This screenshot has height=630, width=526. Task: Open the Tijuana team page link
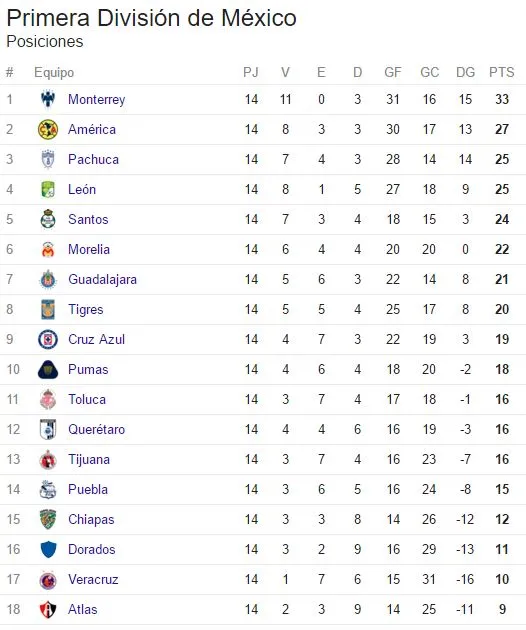pos(89,459)
